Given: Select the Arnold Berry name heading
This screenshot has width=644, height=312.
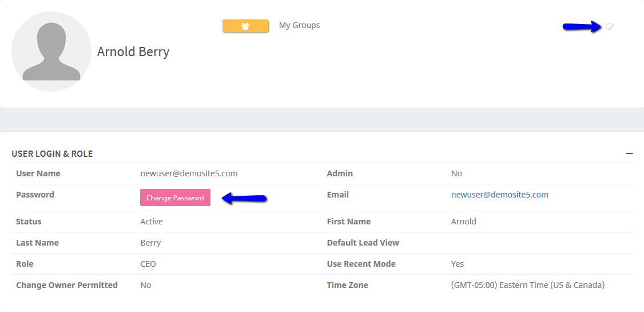Looking at the screenshot, I should (x=133, y=52).
